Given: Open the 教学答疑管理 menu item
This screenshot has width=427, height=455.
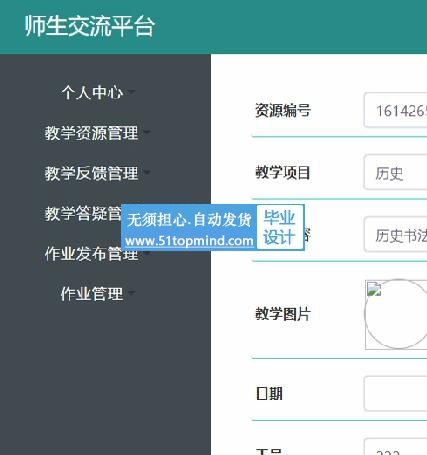Looking at the screenshot, I should coord(83,213).
